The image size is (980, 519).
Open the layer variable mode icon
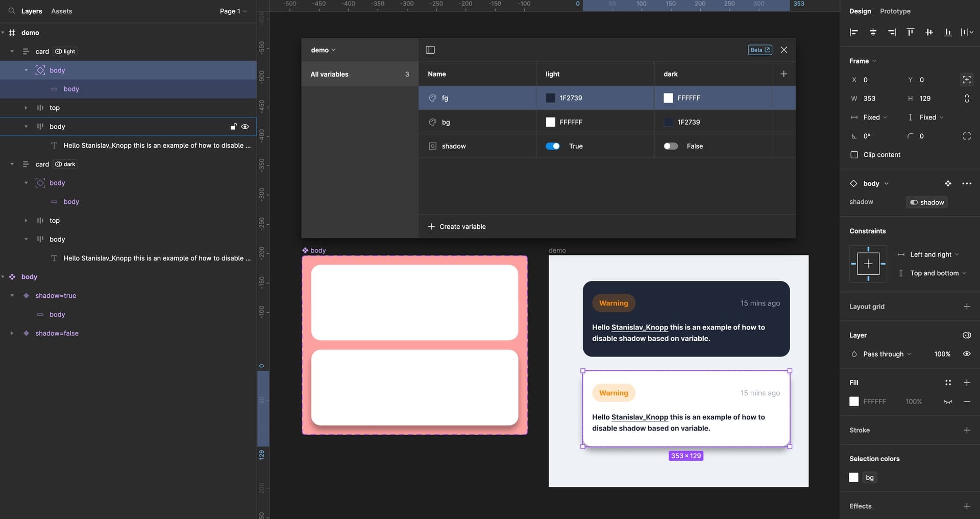pyautogui.click(x=967, y=335)
